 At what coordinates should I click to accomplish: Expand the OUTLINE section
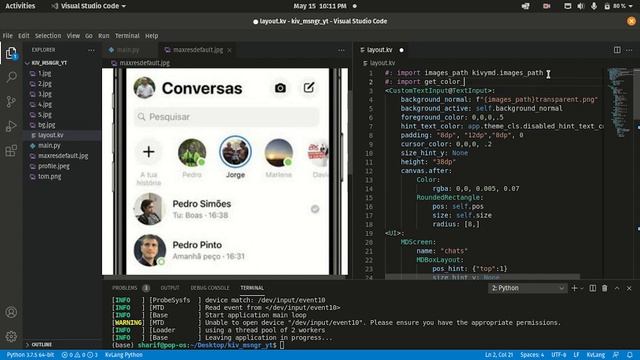tap(42, 344)
